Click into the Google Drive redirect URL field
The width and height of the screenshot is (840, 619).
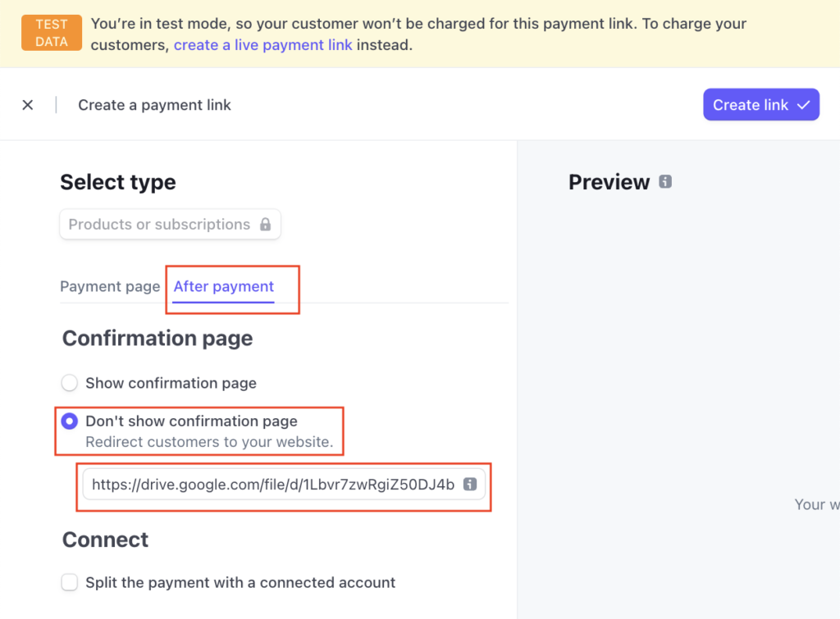coord(284,485)
